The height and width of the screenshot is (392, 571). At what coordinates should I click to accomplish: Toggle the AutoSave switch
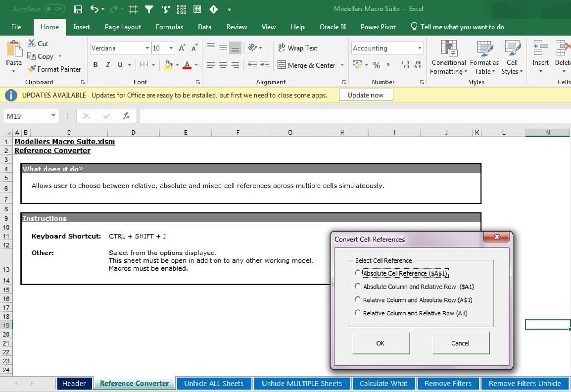(x=55, y=9)
